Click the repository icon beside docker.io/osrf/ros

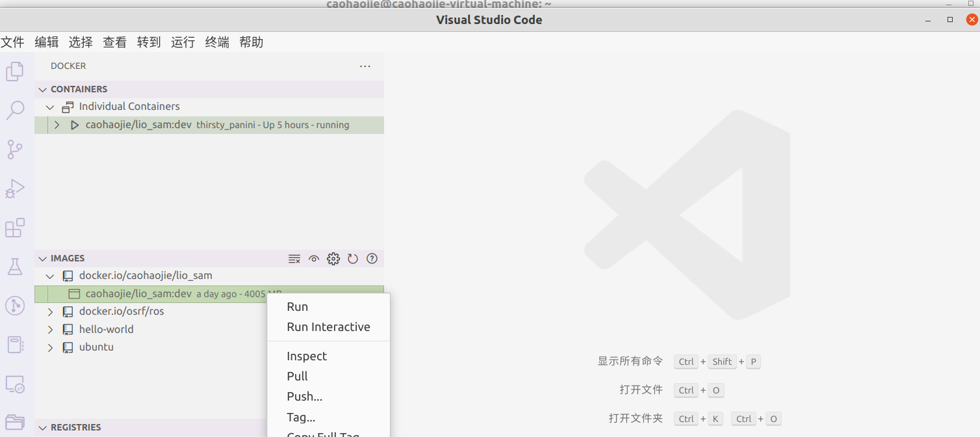[68, 311]
